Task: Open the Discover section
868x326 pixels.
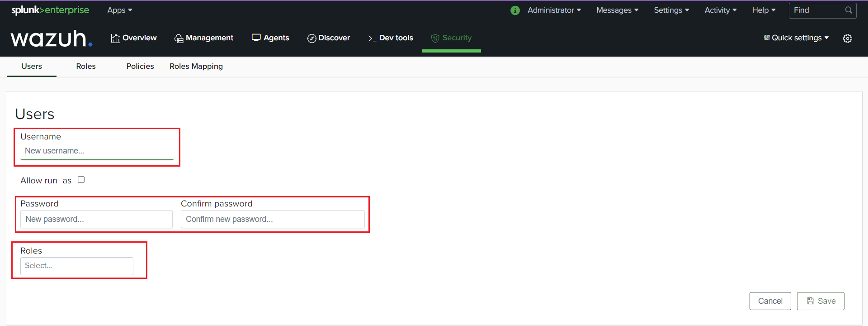Action: (x=329, y=38)
